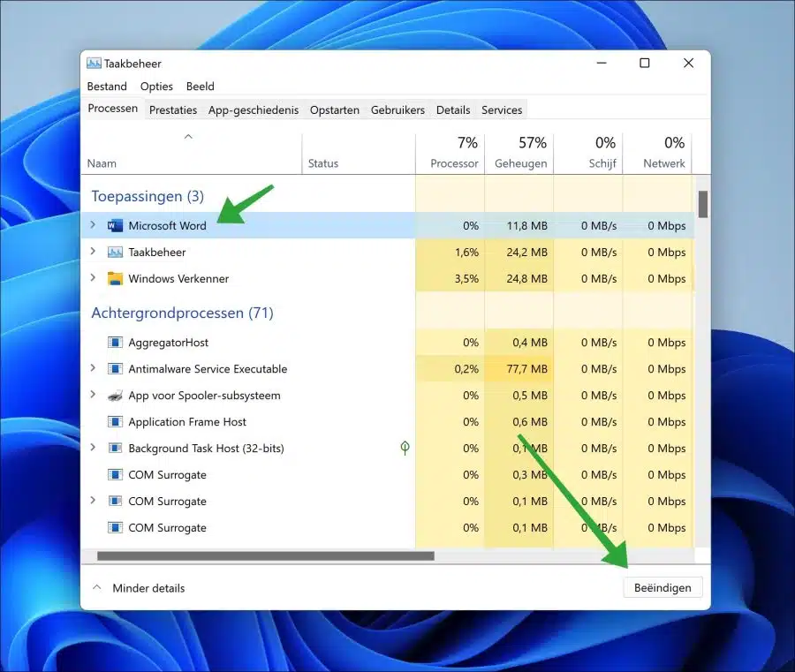
Task: Click the AggregatorHost process icon
Action: (115, 342)
